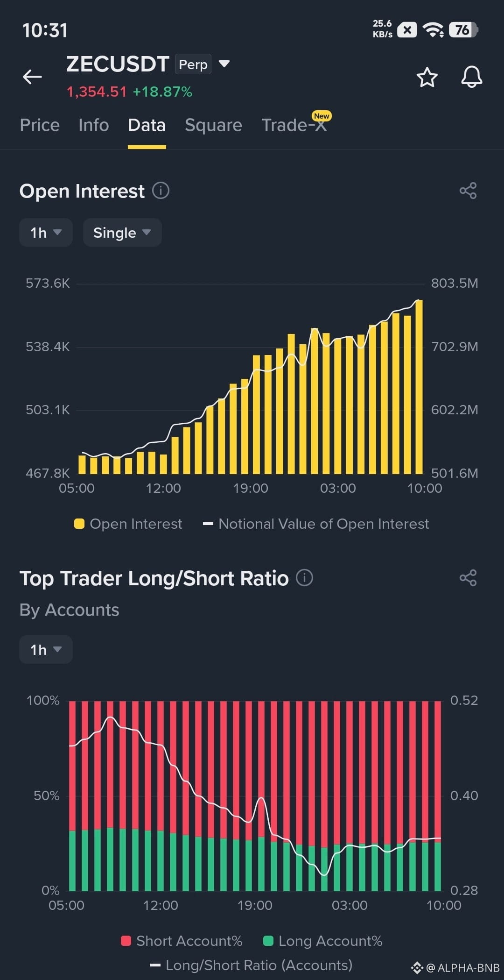Toggle Open Interest legend series
This screenshot has height=980, width=504.
(128, 524)
